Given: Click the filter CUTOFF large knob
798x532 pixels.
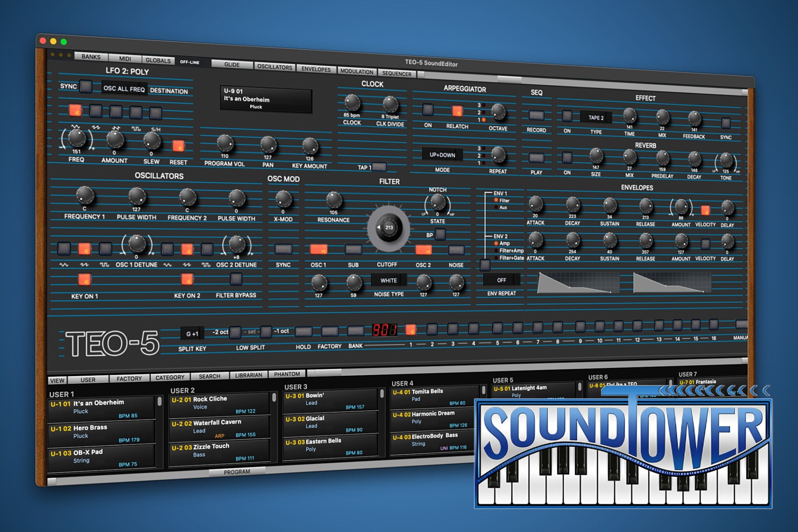Looking at the screenshot, I should pyautogui.click(x=388, y=228).
